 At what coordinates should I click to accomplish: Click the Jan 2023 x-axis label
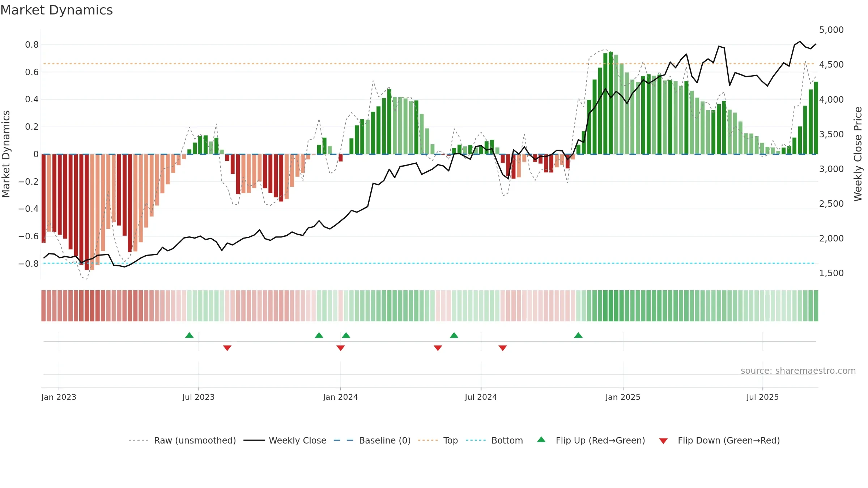(x=59, y=397)
